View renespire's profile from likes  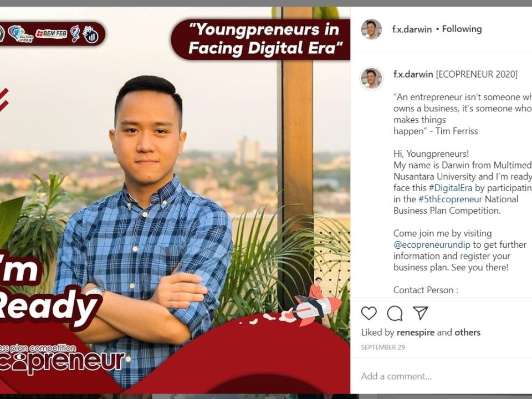point(415,332)
